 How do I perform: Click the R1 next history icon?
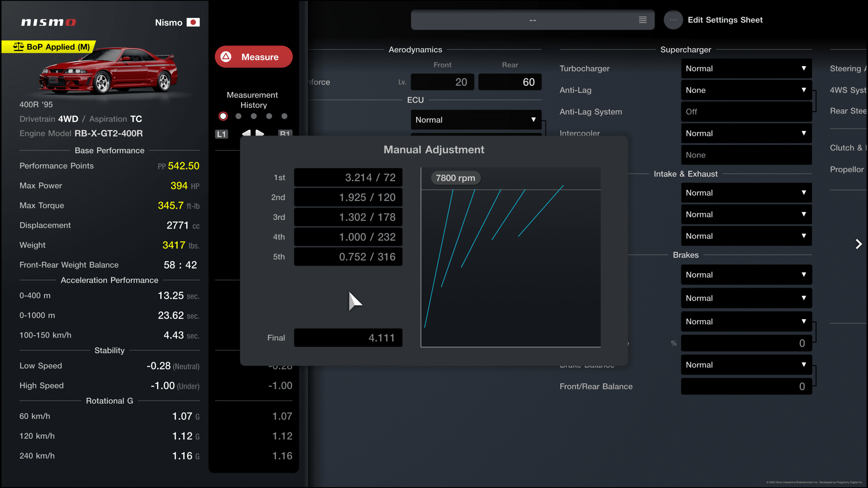pyautogui.click(x=285, y=133)
